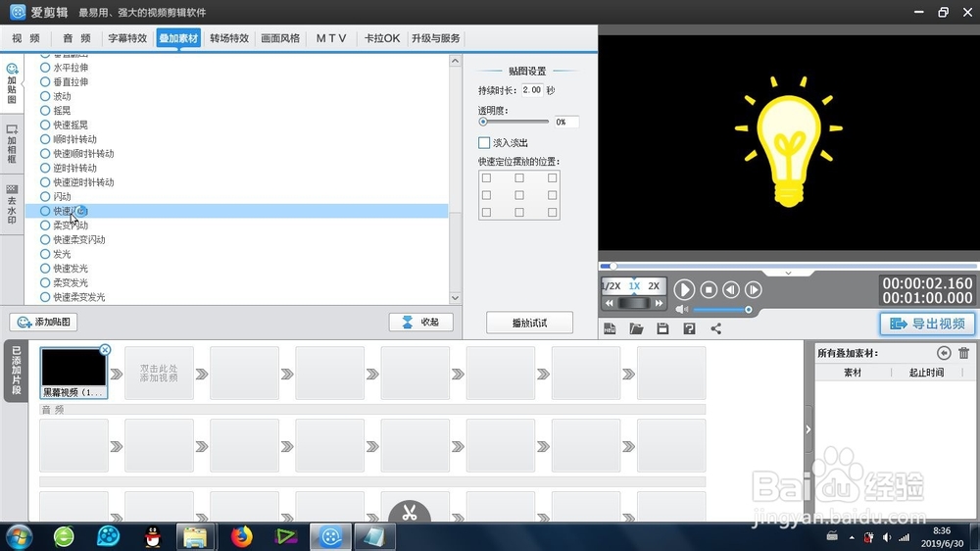Delete overlay material with trash icon

963,353
